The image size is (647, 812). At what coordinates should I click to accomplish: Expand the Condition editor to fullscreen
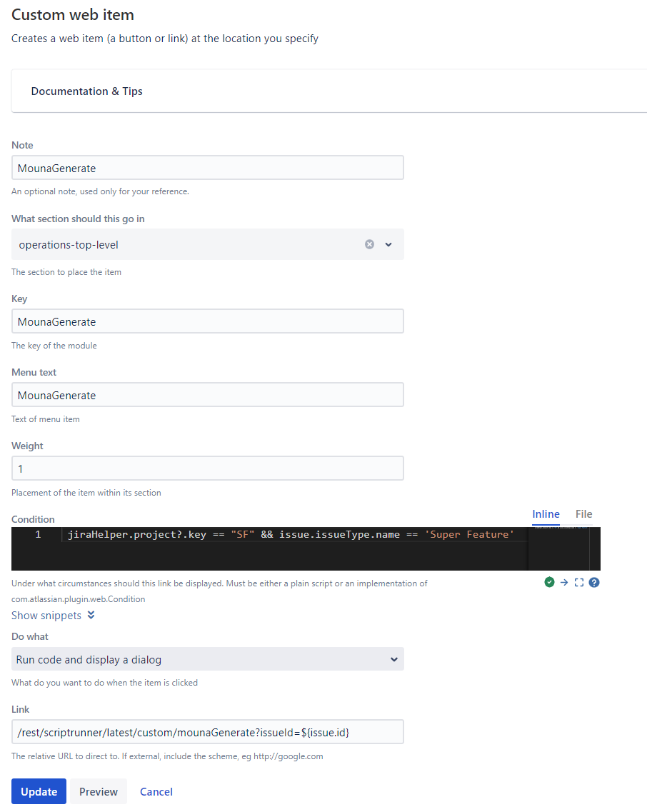pyautogui.click(x=579, y=583)
